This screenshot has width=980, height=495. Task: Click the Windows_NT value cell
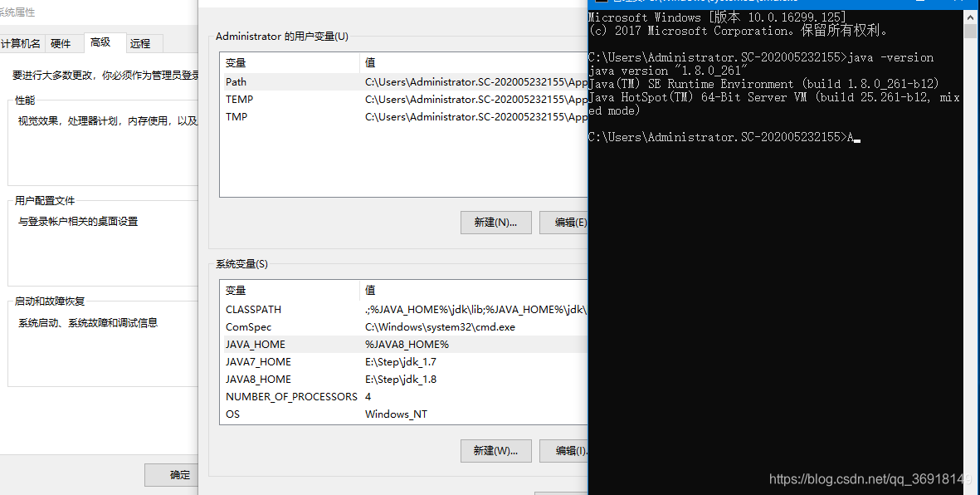397,414
